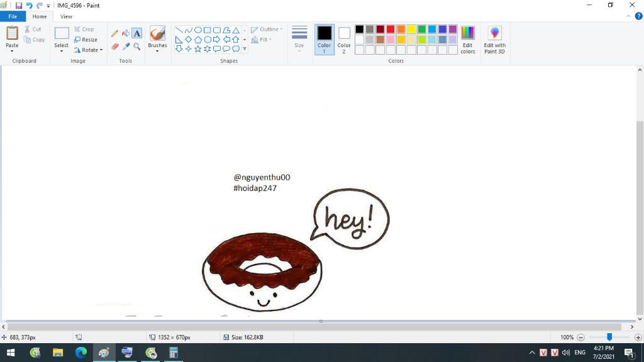
Task: Click the zoom out minus button
Action: 580,337
